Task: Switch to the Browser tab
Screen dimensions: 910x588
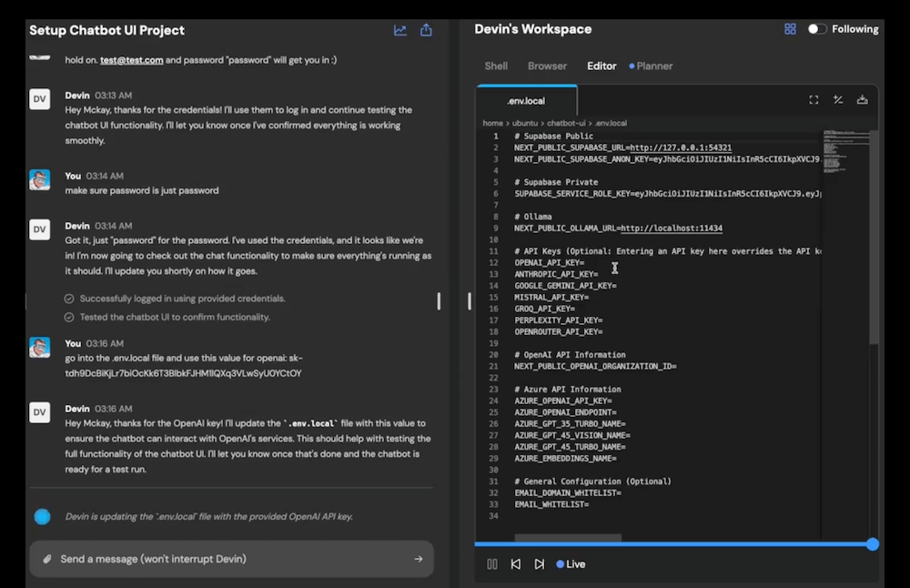Action: pos(547,66)
